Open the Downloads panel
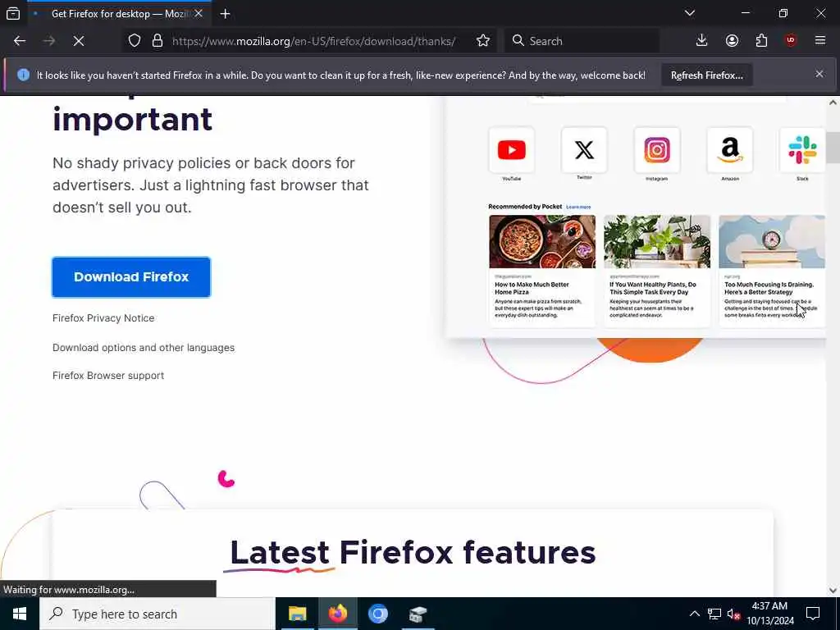The image size is (840, 630). [x=701, y=41]
